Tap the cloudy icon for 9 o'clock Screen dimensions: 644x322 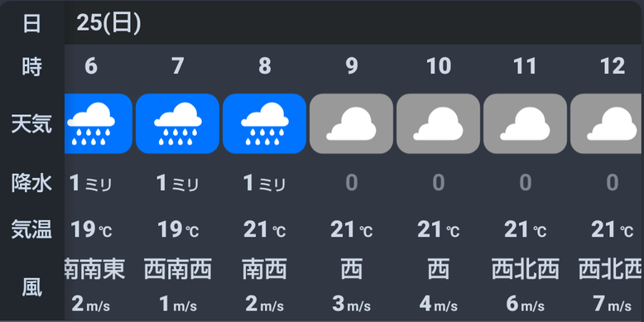[351, 123]
